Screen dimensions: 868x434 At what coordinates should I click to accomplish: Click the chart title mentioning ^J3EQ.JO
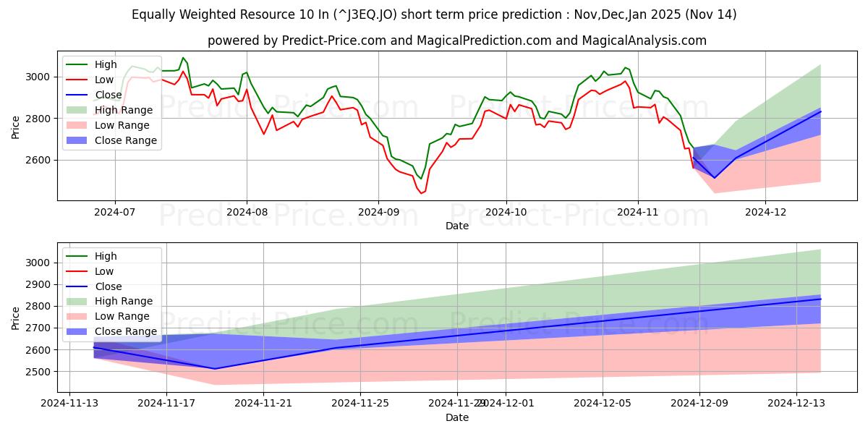[434, 14]
